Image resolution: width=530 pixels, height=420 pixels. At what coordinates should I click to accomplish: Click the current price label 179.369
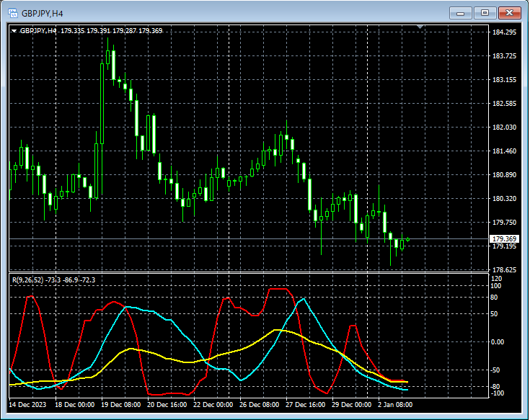(x=504, y=239)
